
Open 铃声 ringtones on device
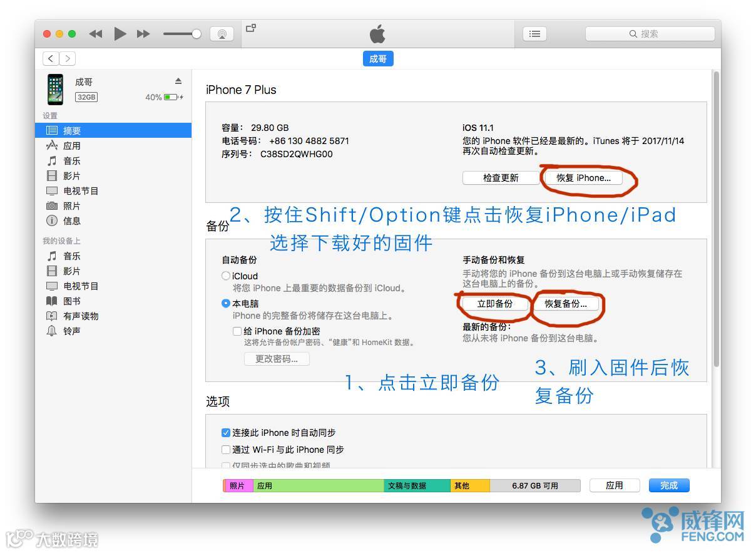(x=113, y=331)
